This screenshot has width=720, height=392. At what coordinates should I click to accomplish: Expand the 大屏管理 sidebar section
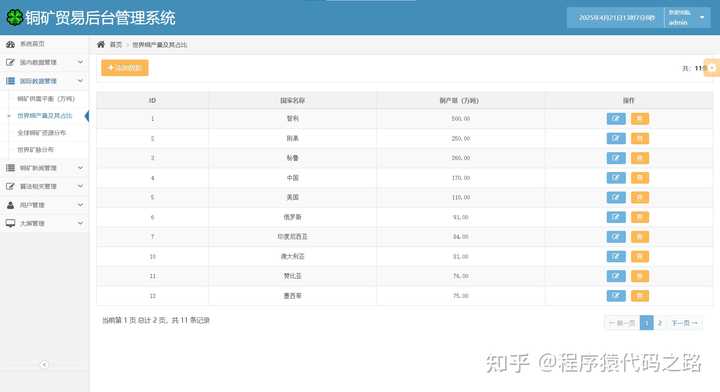tap(45, 224)
